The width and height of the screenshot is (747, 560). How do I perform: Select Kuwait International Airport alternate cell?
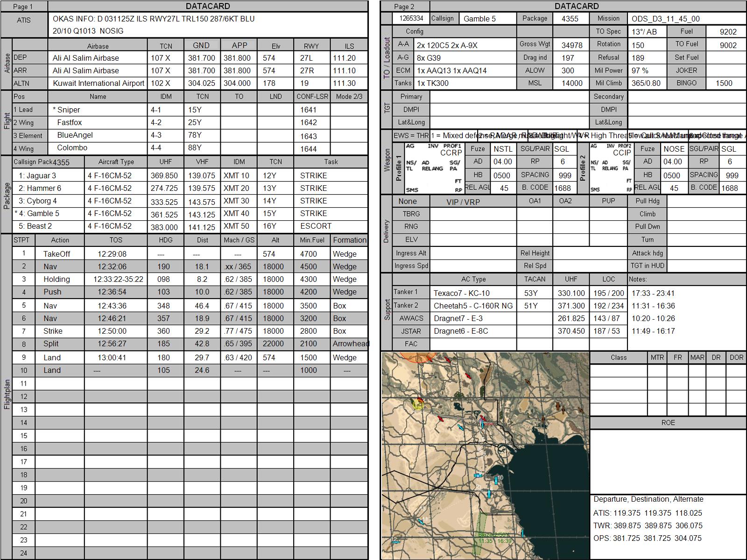pyautogui.click(x=98, y=83)
